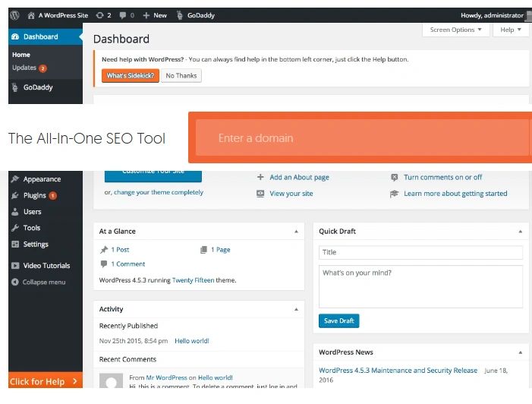Image resolution: width=532 pixels, height=404 pixels.
Task: Collapse the Activity panel arrow
Action: (296, 309)
